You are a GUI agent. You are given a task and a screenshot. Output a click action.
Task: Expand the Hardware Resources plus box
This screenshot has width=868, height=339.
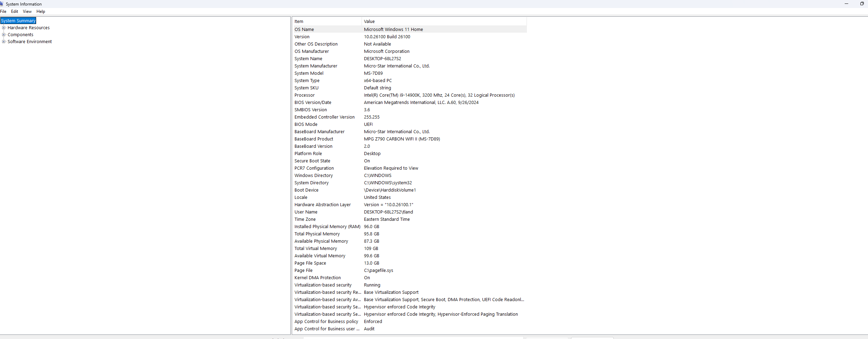(x=4, y=28)
